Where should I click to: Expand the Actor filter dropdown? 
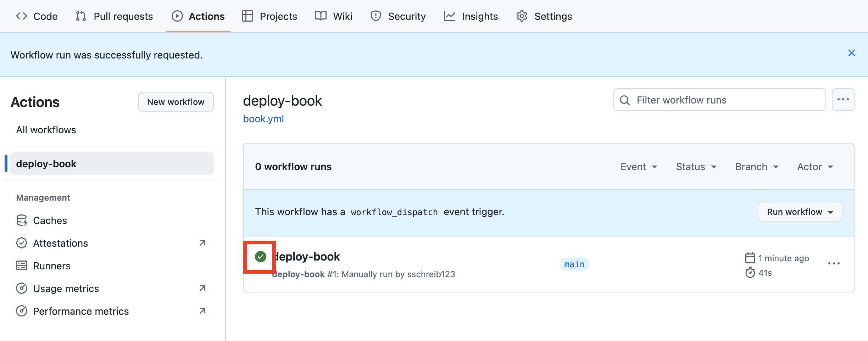click(815, 167)
